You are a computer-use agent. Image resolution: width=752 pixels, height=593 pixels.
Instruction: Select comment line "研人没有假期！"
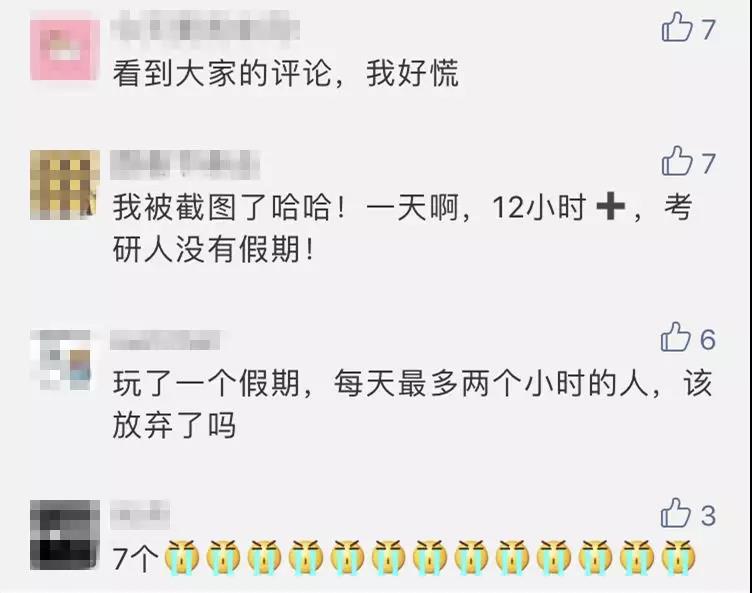pos(214,250)
